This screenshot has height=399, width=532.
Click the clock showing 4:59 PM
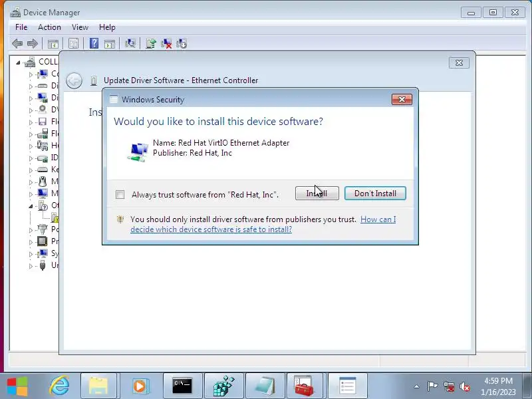[498, 386]
